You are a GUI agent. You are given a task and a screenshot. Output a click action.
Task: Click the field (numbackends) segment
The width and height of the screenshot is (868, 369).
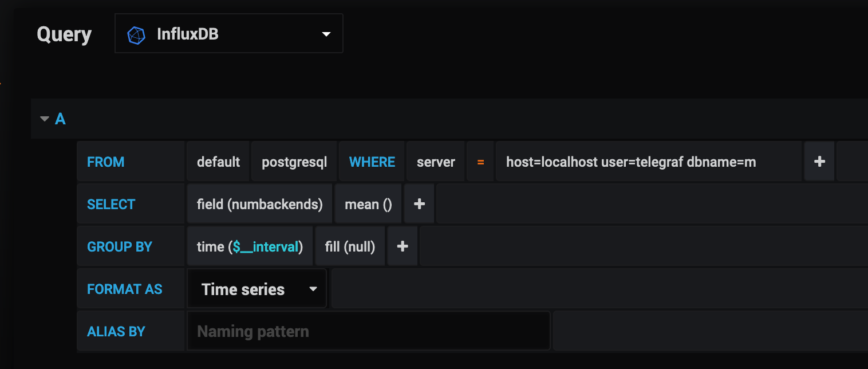(259, 204)
